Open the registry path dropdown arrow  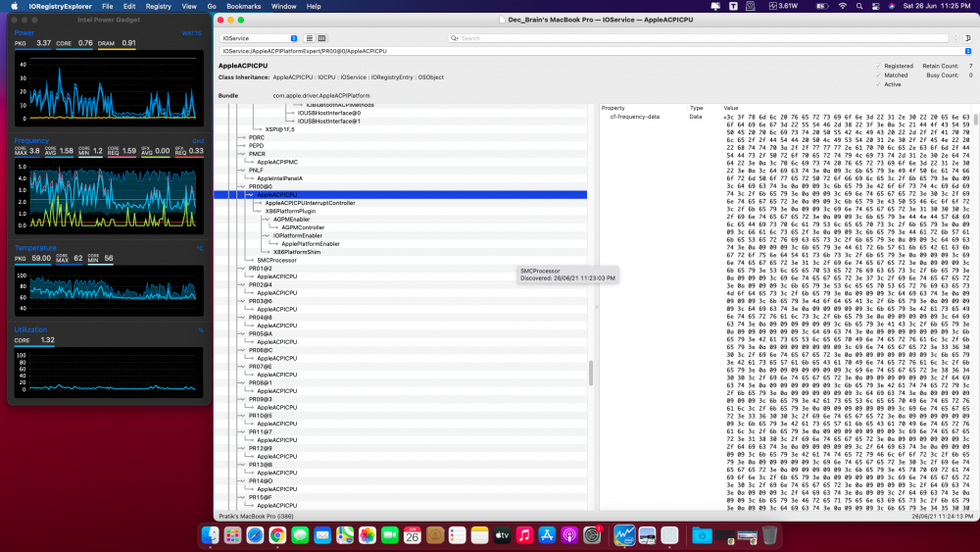point(967,51)
